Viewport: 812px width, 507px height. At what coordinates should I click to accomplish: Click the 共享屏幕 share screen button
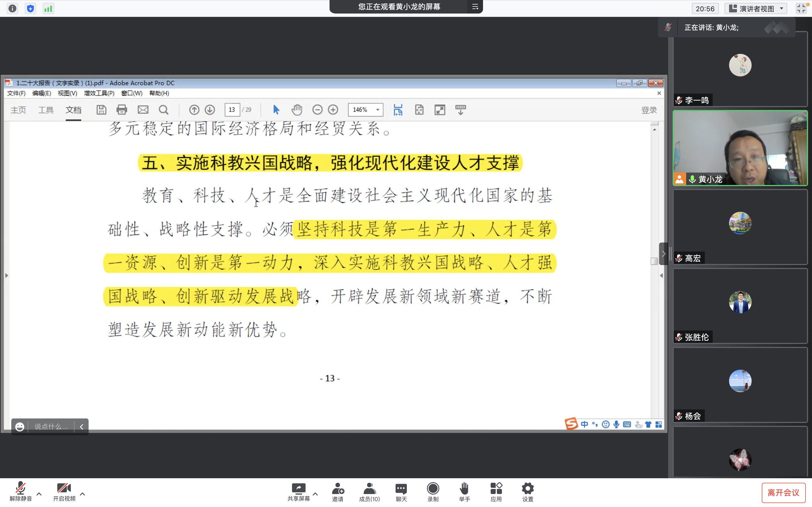click(x=299, y=491)
